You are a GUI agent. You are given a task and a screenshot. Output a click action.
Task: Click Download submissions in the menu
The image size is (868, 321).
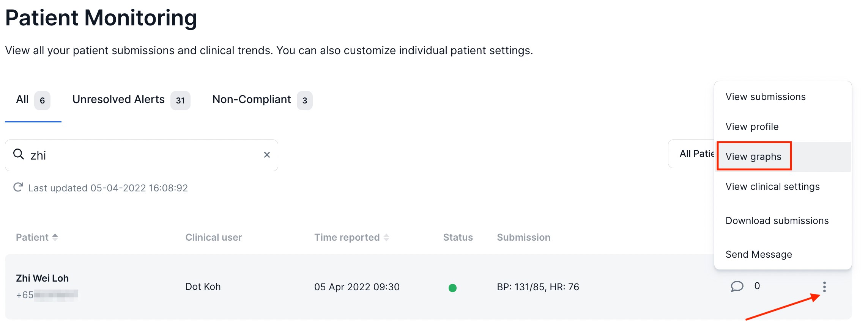click(x=777, y=221)
